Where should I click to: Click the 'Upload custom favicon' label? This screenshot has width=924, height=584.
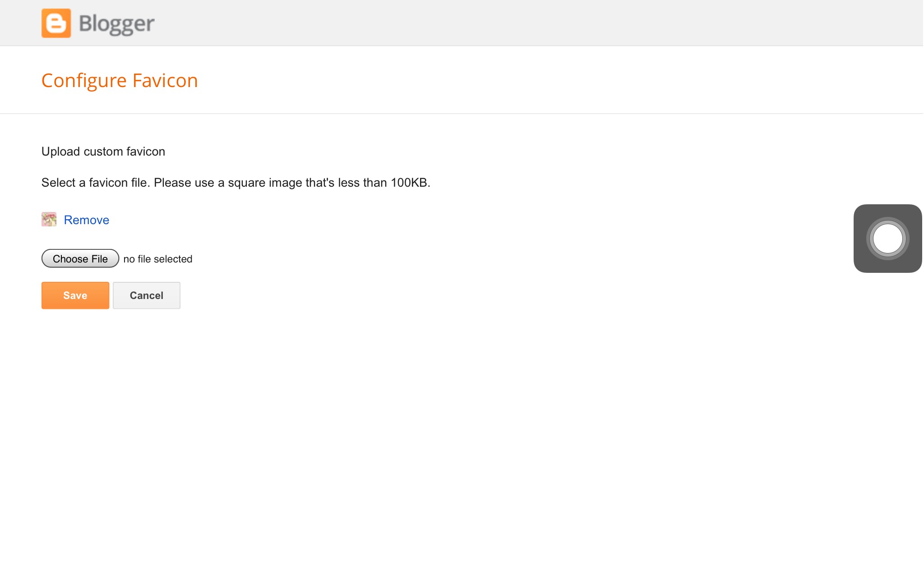point(103,152)
